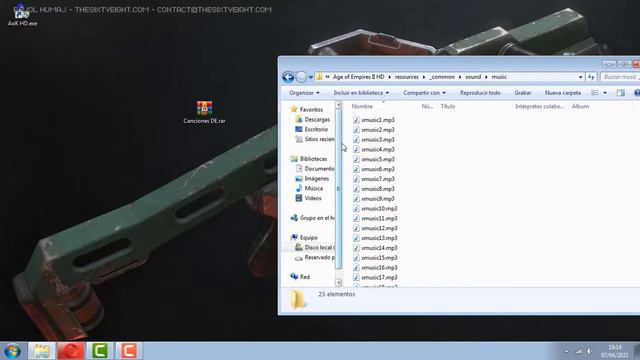Select the file xmusic4.mp3
Image resolution: width=640 pixels, height=360 pixels.
tap(373, 149)
